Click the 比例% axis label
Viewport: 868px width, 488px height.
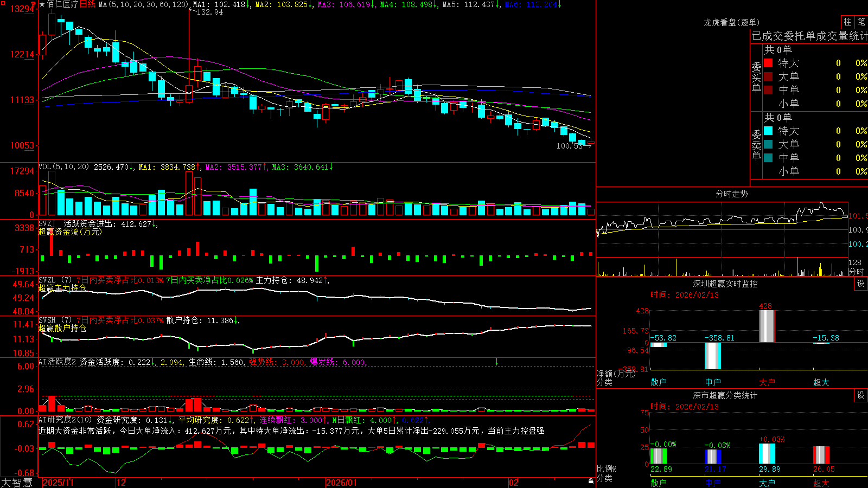click(x=607, y=468)
